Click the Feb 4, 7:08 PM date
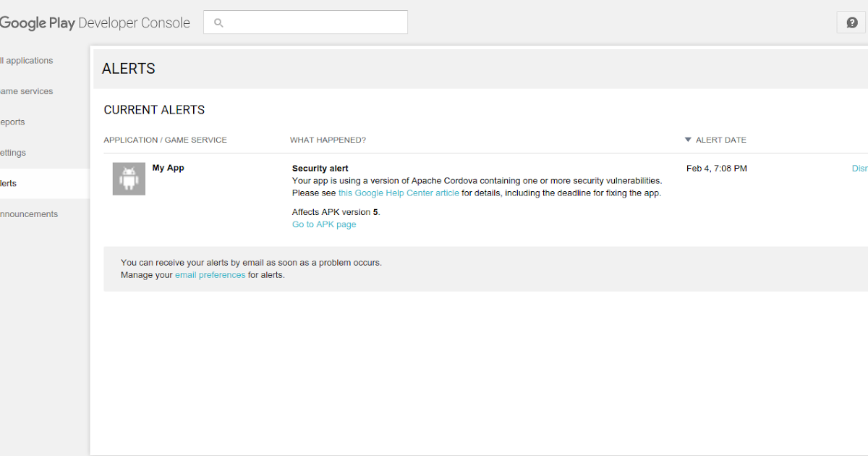 [x=717, y=169]
